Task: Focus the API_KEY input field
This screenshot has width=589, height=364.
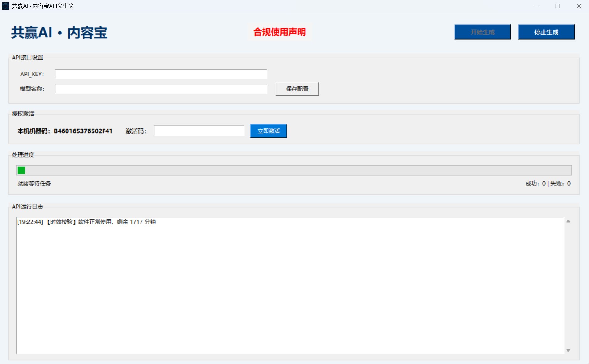Action: 161,74
